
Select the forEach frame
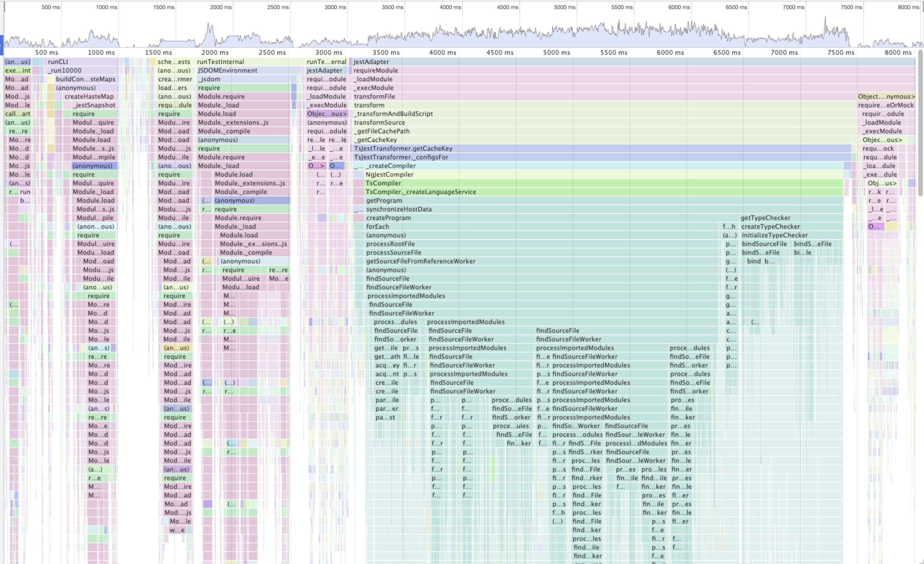coord(542,226)
